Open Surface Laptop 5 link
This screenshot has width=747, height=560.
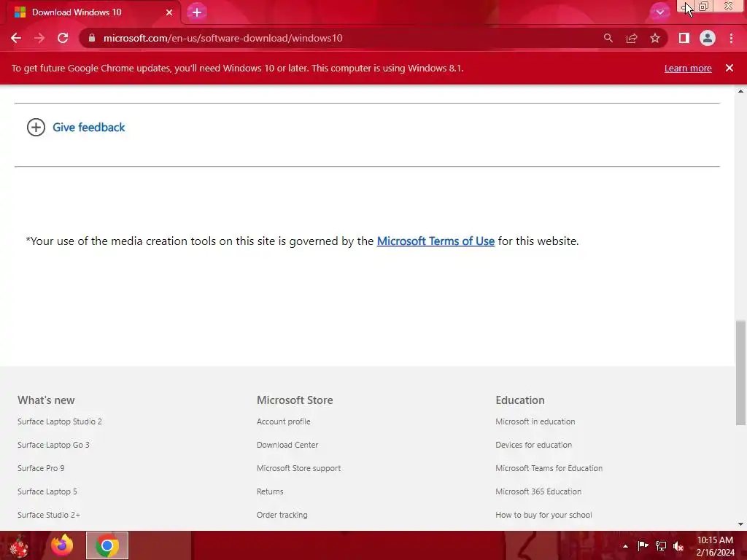coord(47,491)
